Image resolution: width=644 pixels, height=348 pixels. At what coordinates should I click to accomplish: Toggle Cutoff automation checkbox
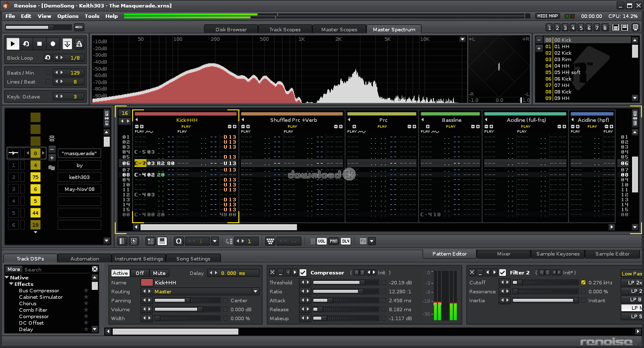pyautogui.click(x=583, y=282)
